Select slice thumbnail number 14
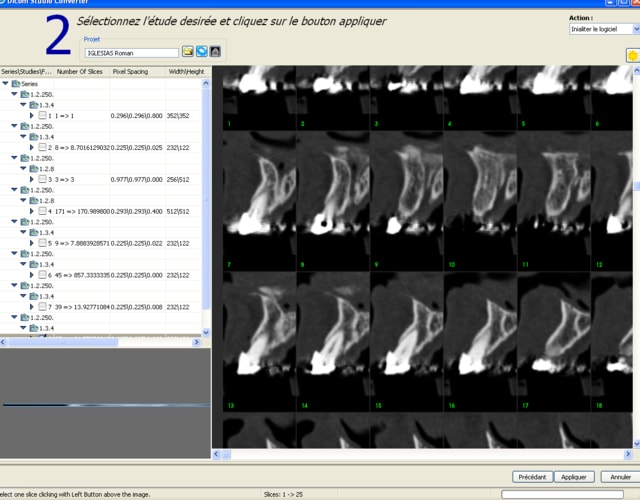Viewport: 640px width, 500px height. click(333, 342)
